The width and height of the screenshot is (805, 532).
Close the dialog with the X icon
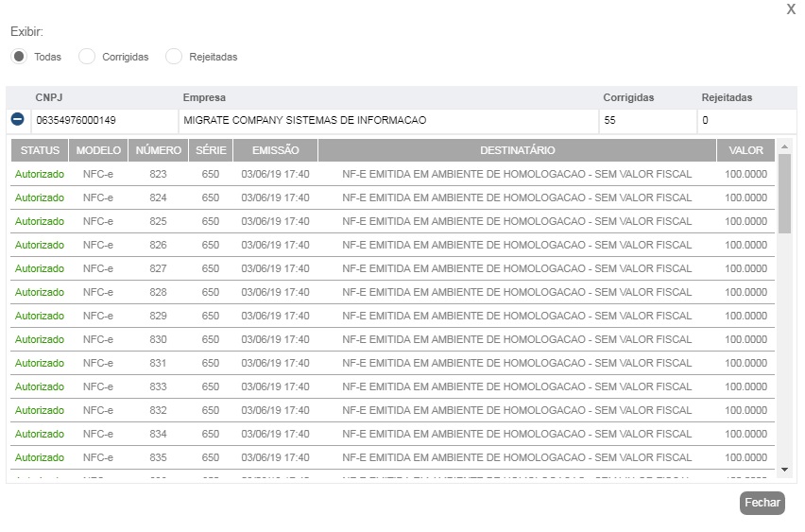click(791, 9)
